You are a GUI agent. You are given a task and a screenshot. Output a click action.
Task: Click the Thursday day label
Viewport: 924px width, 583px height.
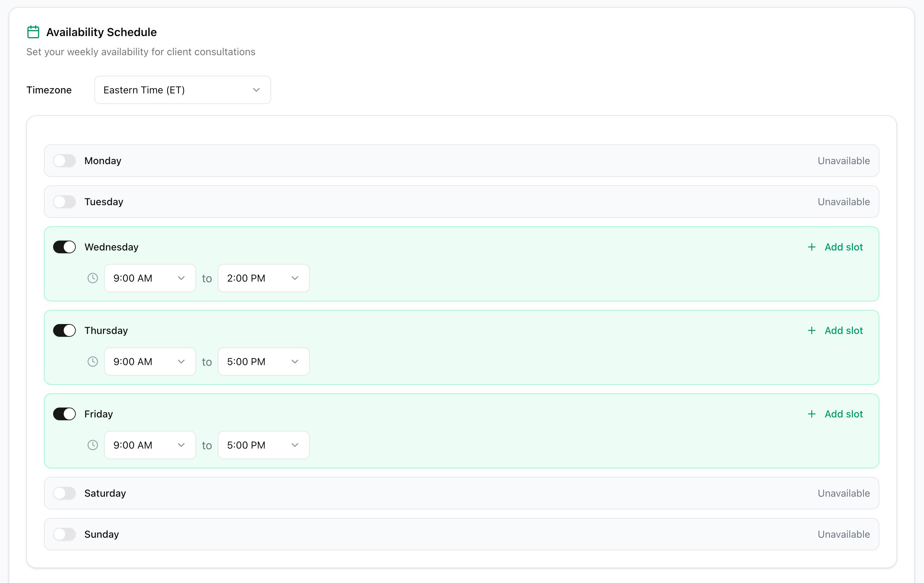click(x=106, y=331)
